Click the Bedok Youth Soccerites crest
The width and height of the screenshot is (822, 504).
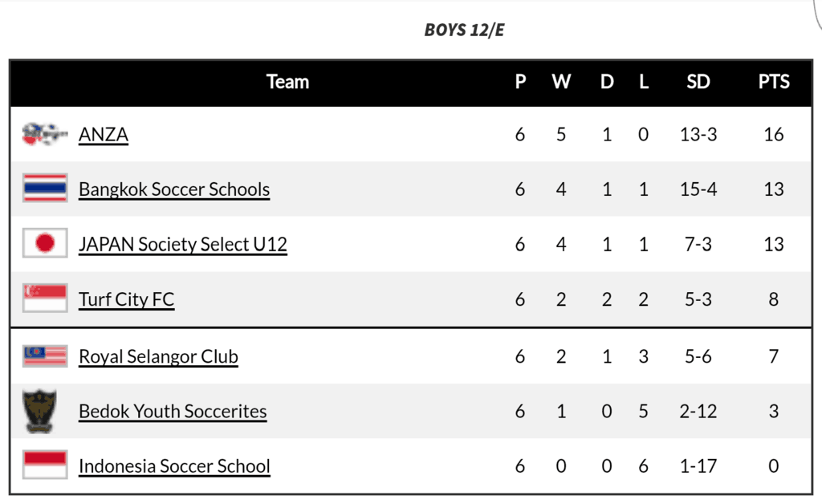point(39,411)
